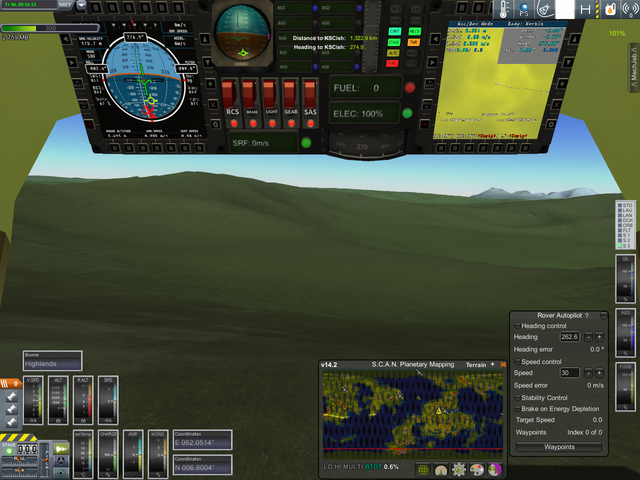Image resolution: width=640 pixels, height=480 pixels.
Task: Click the red FUEL warning indicator
Action: 392,63
